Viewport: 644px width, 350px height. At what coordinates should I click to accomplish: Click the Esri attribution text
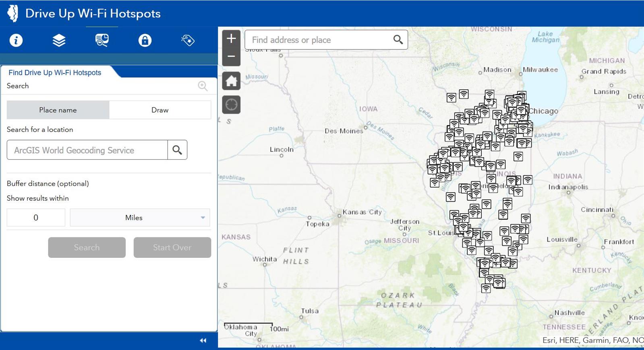(593, 340)
